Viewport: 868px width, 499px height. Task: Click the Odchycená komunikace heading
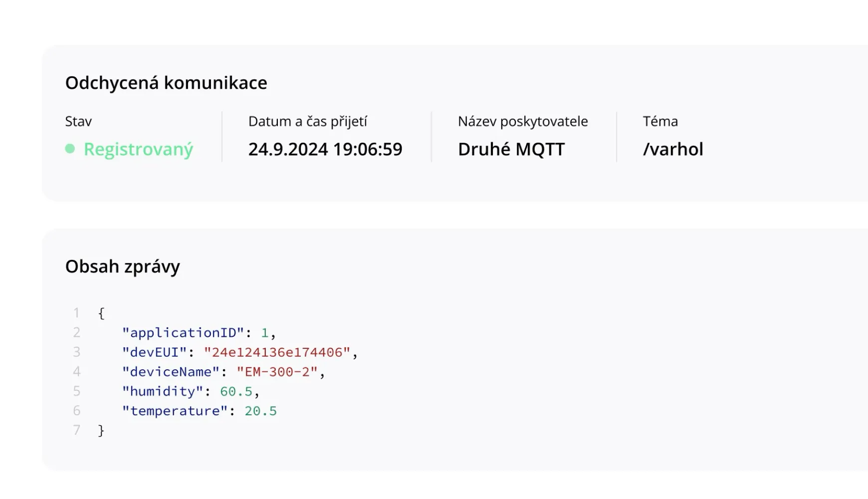166,83
